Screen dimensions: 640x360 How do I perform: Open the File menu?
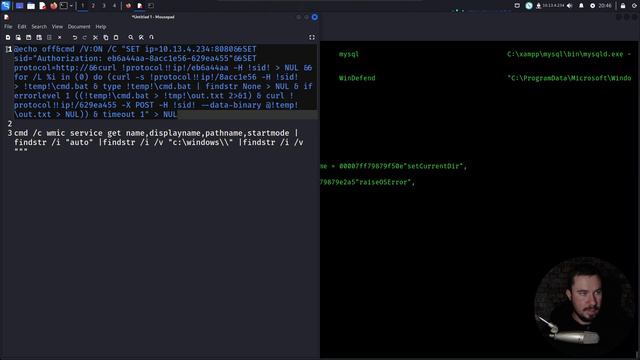click(x=8, y=27)
